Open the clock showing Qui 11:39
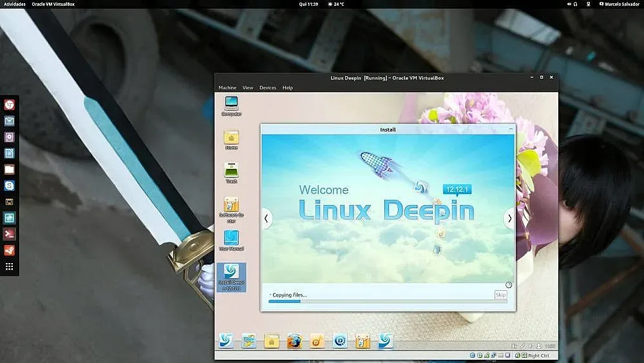 [x=308, y=4]
